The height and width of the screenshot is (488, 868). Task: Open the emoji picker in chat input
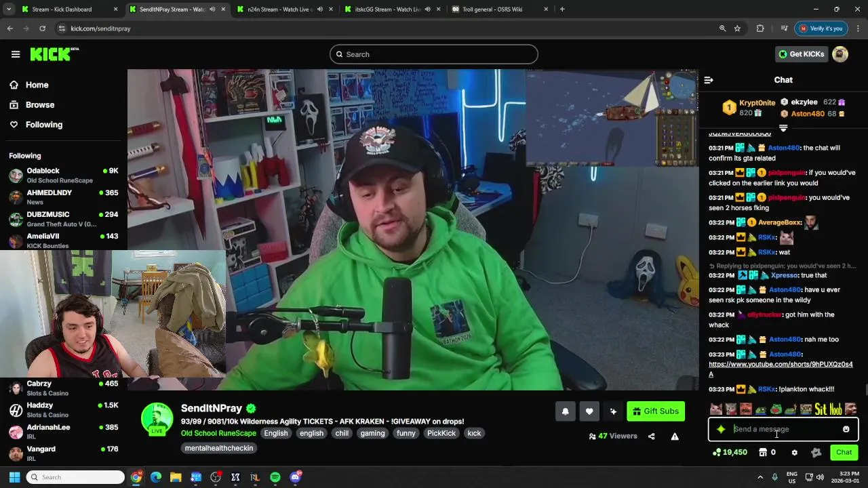846,429
